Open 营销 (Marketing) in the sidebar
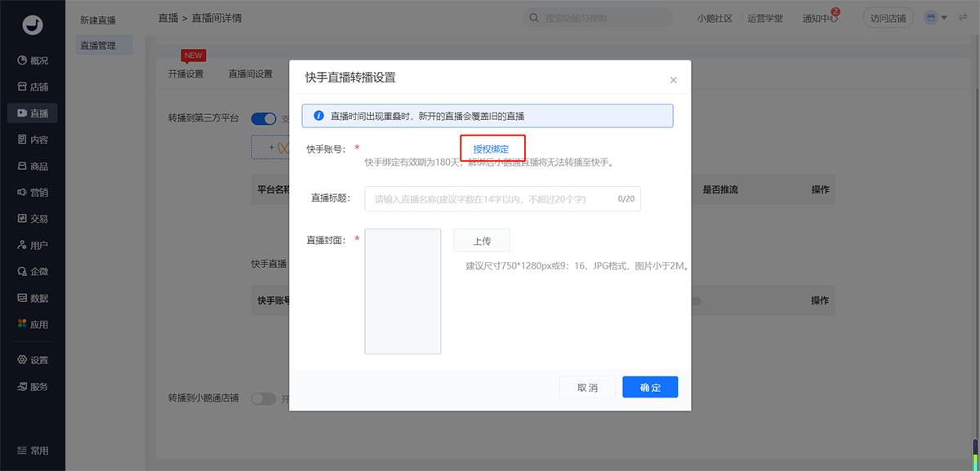Image resolution: width=980 pixels, height=471 pixels. point(33,193)
